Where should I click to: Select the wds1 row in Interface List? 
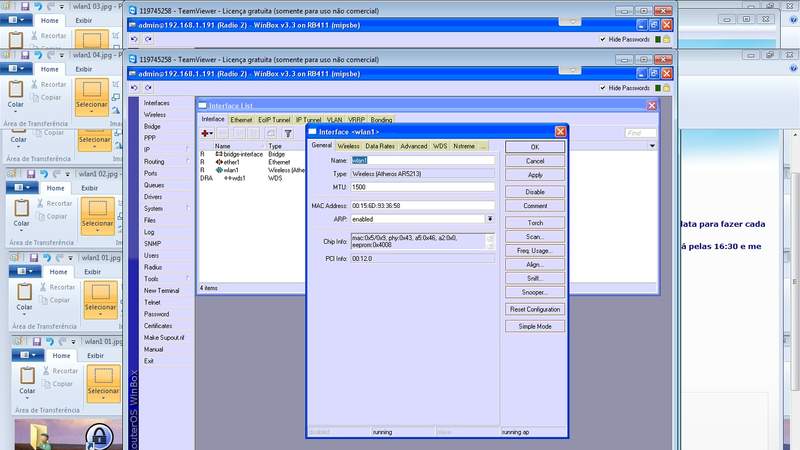[x=253, y=178]
